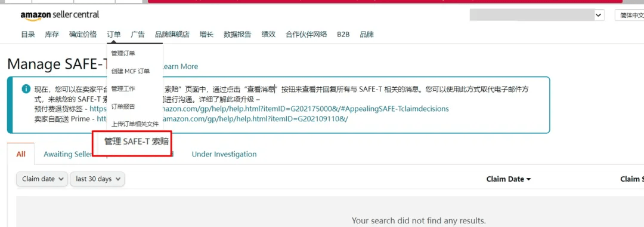Click the Manage SAFE-T page heading
644x227 pixels.
[57, 65]
